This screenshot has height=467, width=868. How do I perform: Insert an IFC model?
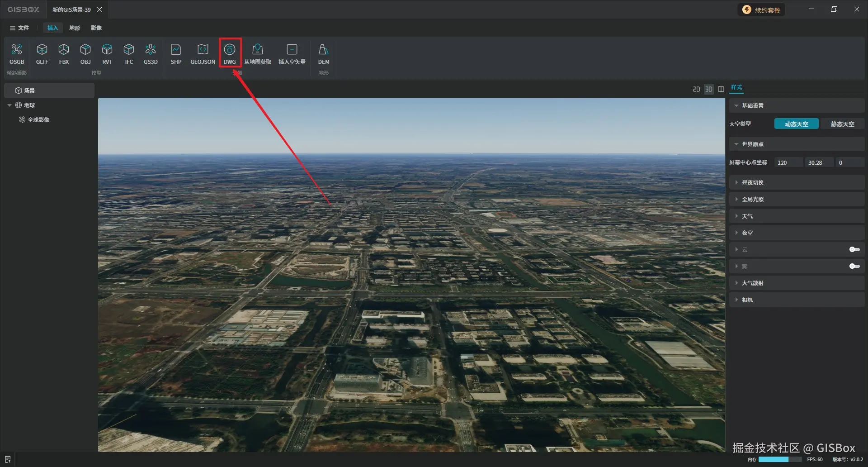129,54
